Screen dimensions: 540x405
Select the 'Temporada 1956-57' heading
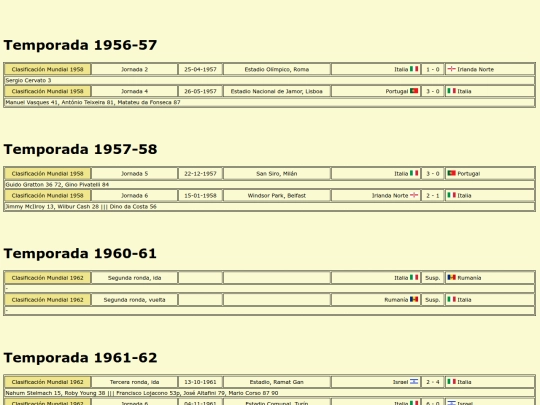tap(80, 45)
